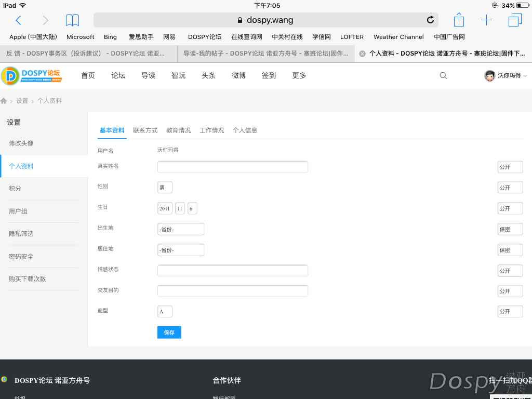The image size is (532, 399).
Task: Switch to the 教育情况 tab
Action: [178, 130]
